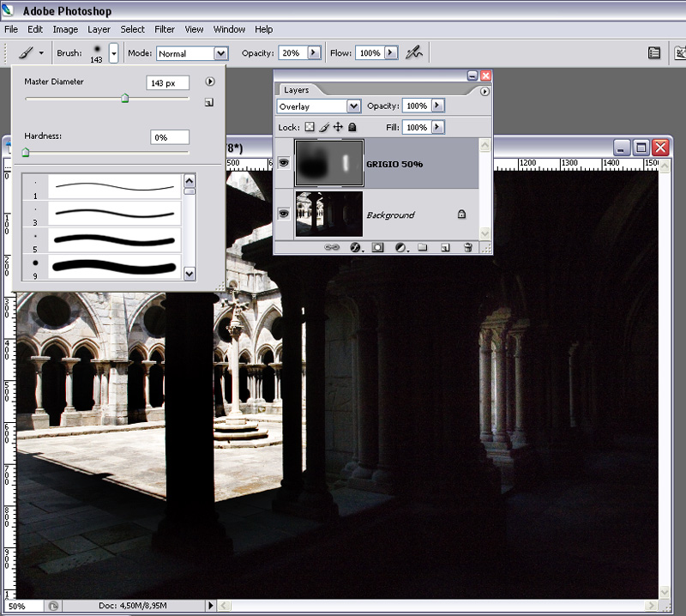Toggle lock transparent pixels
The width and height of the screenshot is (686, 616).
click(x=310, y=127)
